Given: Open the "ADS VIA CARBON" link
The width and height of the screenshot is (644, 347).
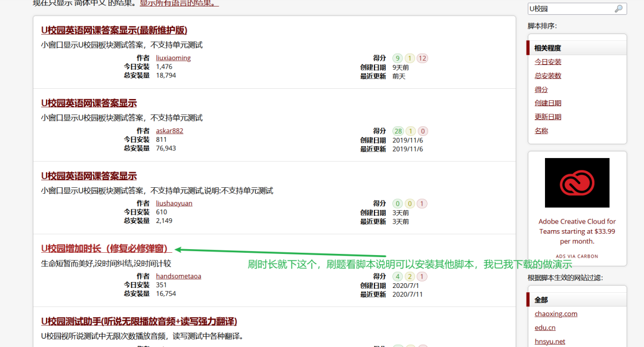Looking at the screenshot, I should (577, 255).
